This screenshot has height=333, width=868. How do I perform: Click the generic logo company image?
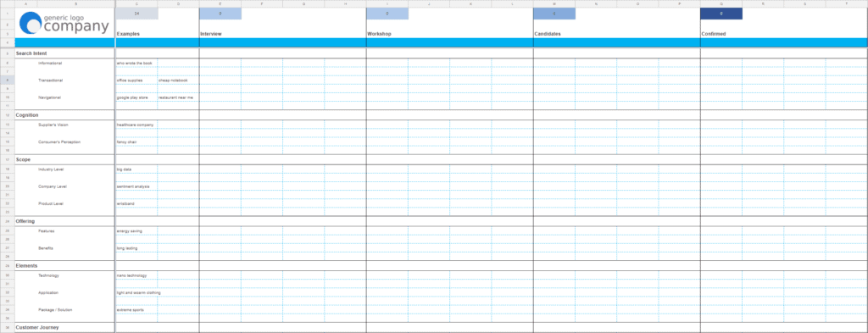64,23
